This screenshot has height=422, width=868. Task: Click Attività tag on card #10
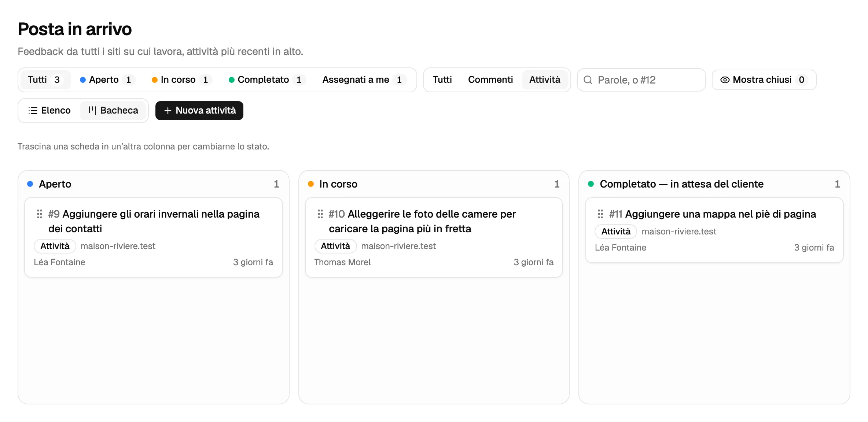tap(335, 246)
